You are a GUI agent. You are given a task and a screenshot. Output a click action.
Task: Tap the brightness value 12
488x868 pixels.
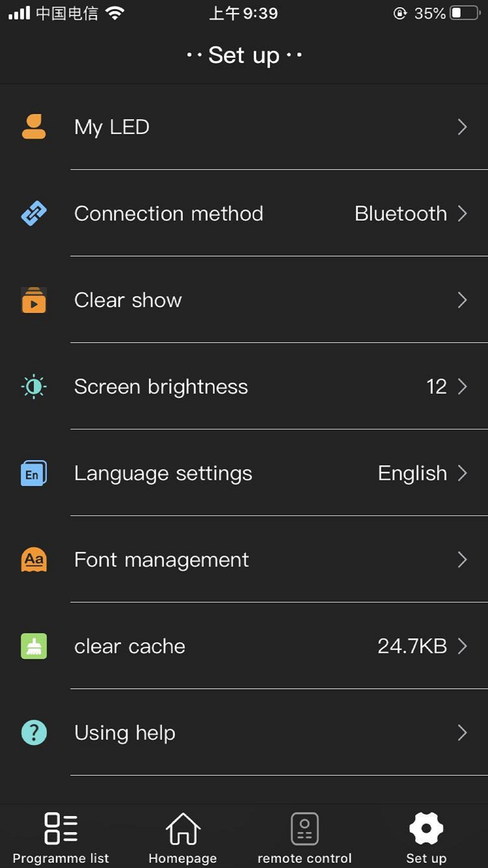(436, 387)
